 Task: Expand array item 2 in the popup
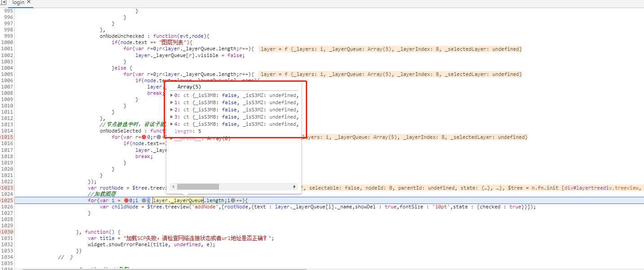click(171, 110)
